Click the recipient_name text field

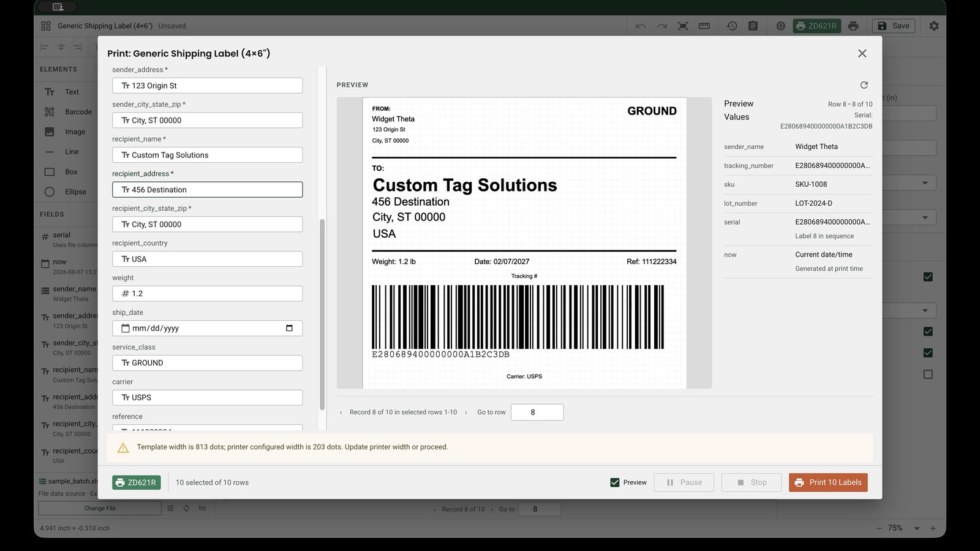point(208,155)
